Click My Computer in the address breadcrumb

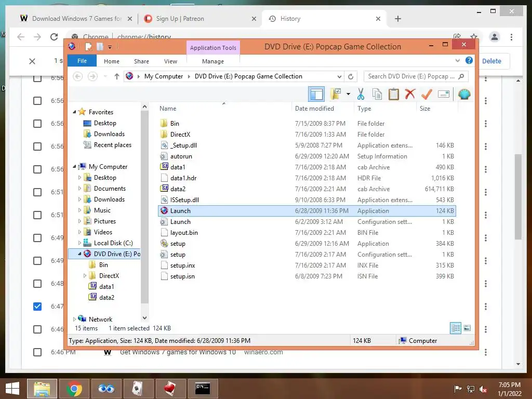pos(164,76)
